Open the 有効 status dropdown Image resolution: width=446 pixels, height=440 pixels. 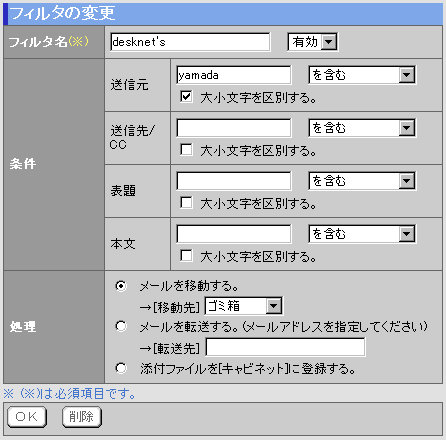(x=313, y=42)
